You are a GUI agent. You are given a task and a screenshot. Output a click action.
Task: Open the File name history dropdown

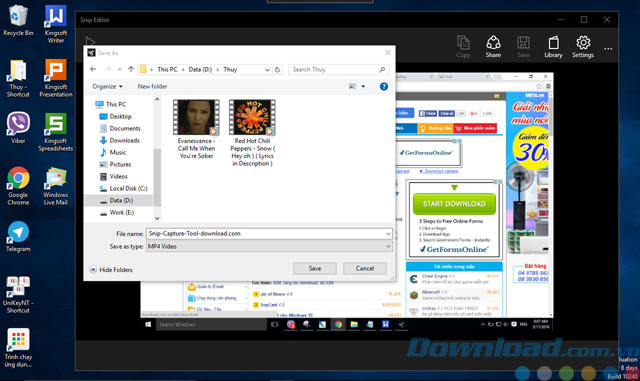tap(388, 234)
